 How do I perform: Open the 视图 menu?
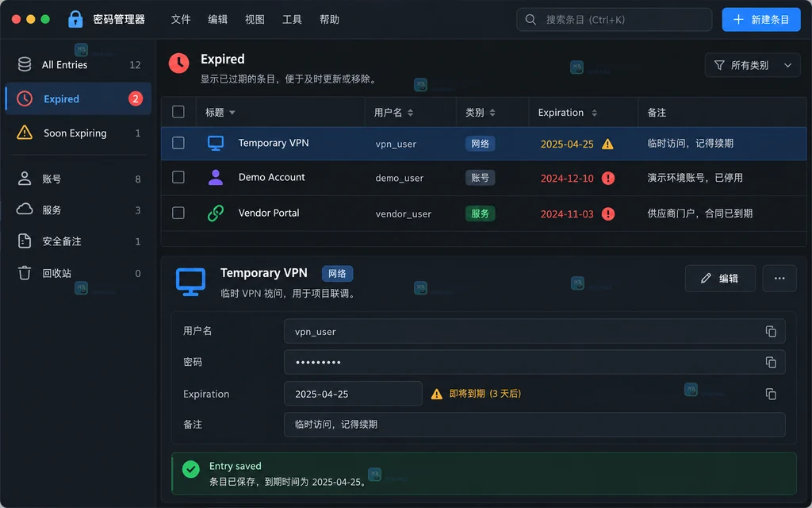point(255,20)
